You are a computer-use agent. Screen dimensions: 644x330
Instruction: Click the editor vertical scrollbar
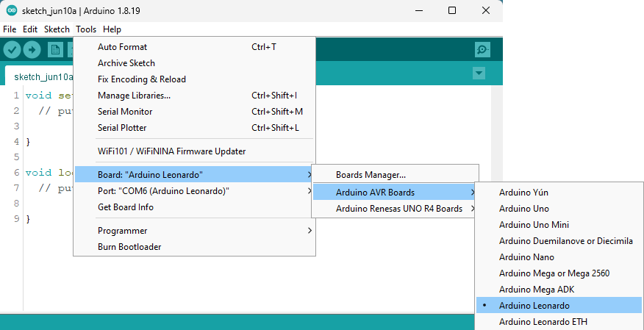point(497,197)
